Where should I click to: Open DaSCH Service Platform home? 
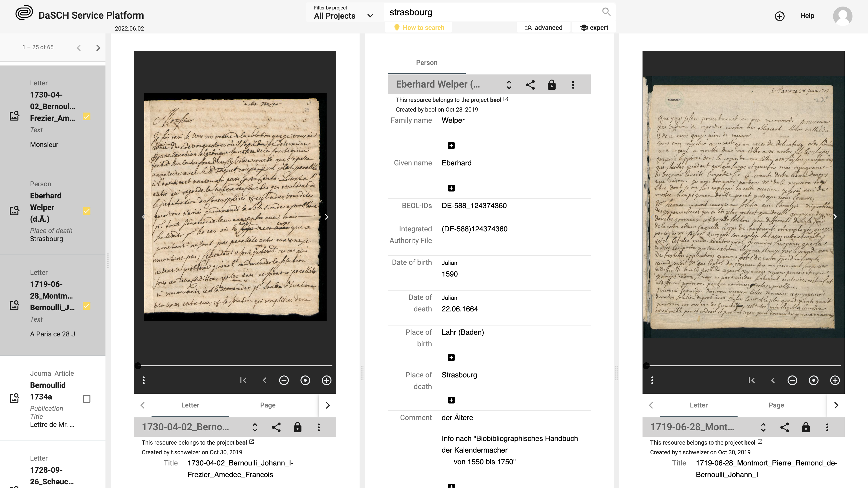point(91,15)
